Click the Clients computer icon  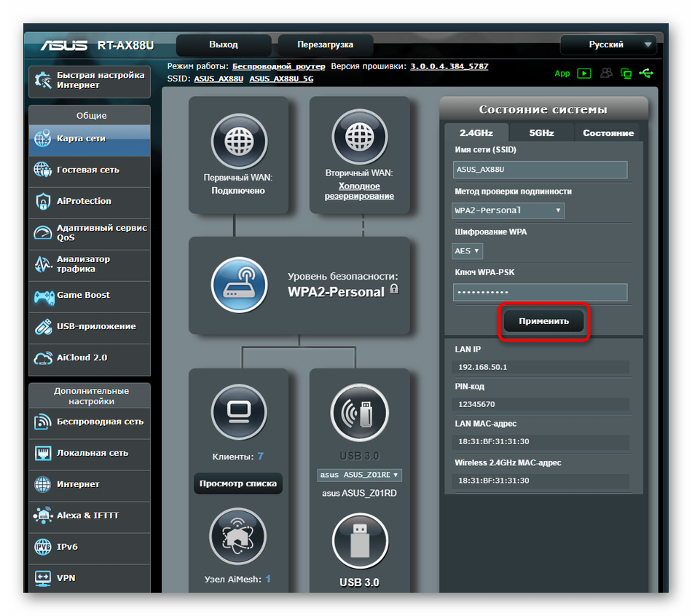pos(238,412)
